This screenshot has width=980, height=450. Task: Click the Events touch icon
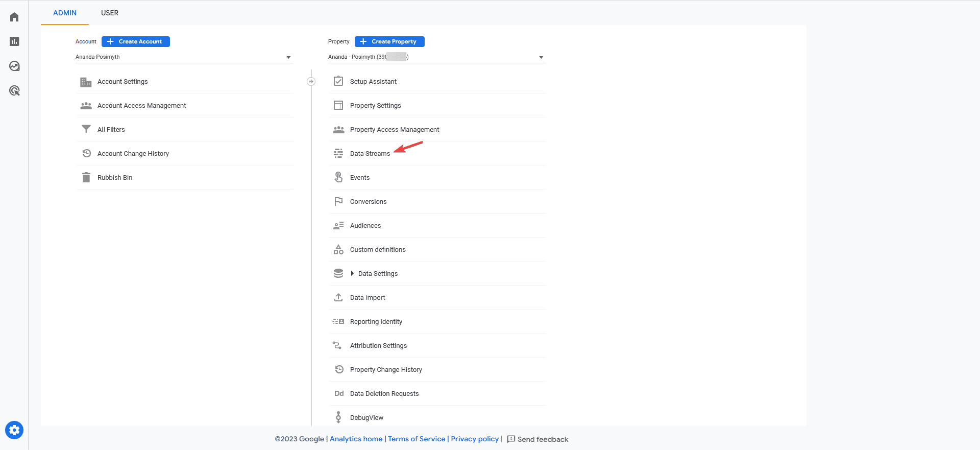point(338,177)
